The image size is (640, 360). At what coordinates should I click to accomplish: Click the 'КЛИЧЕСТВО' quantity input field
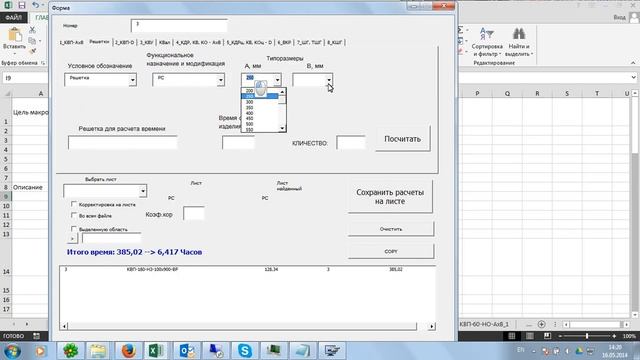click(351, 142)
